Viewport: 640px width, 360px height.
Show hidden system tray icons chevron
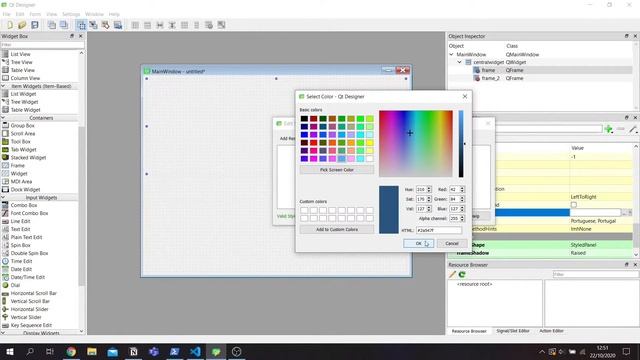542,352
